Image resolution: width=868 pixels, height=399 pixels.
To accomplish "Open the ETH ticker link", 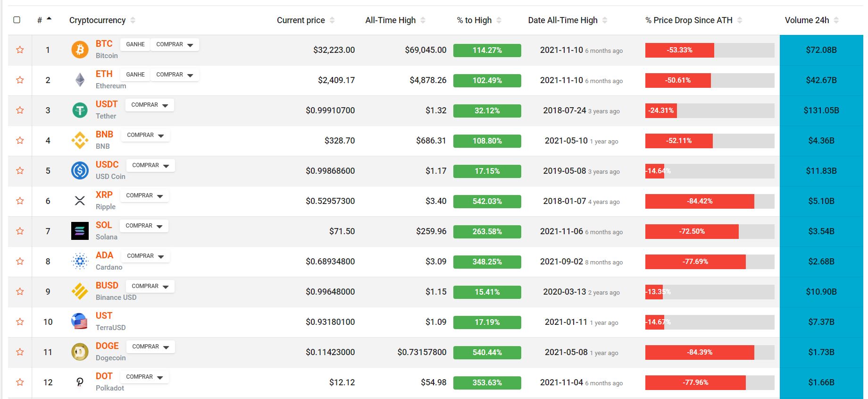I will click(x=104, y=74).
